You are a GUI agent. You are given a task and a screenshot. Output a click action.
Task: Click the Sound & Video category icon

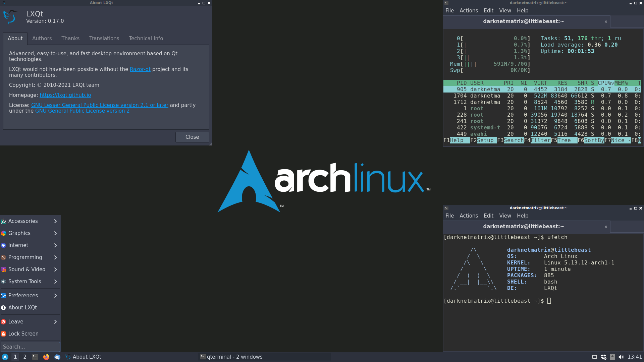[x=3, y=269]
